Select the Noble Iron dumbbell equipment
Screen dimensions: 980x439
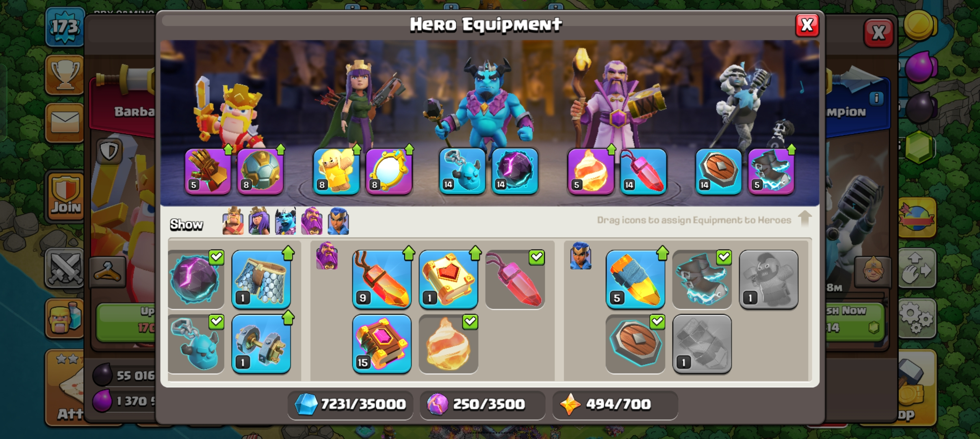tap(261, 344)
